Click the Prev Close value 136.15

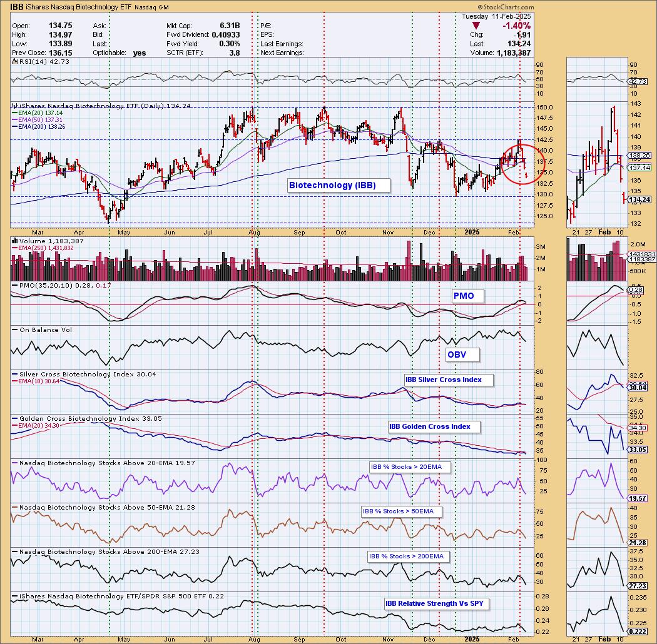click(60, 53)
